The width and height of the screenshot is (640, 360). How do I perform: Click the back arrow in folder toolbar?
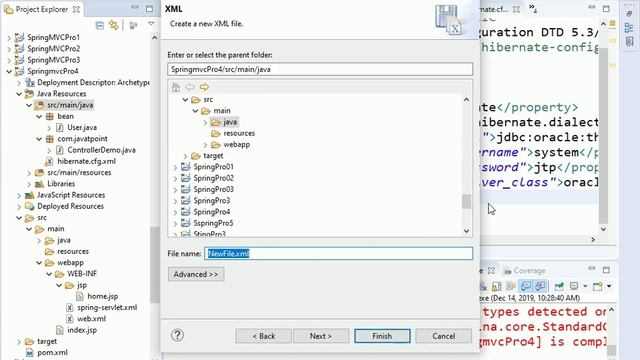click(190, 87)
